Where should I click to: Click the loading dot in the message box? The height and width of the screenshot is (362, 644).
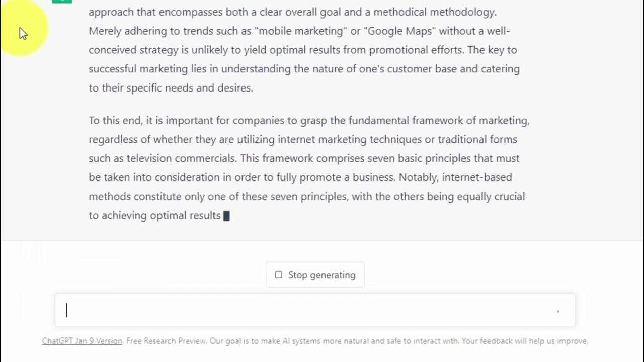pos(558,312)
